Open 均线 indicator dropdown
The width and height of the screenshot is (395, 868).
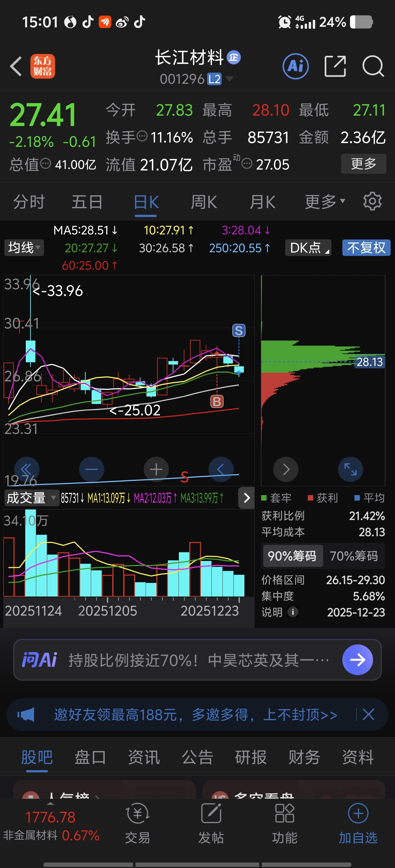pos(24,248)
